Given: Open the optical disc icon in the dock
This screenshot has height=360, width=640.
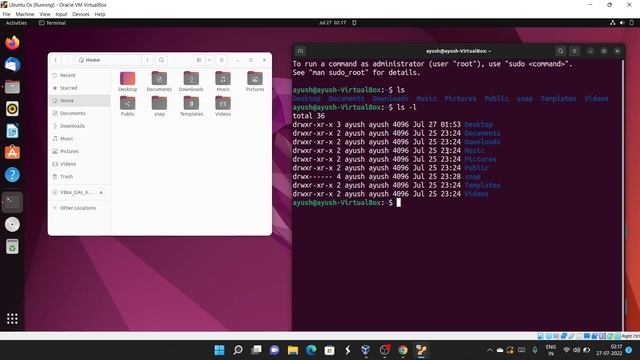Looking at the screenshot, I should point(12,224).
